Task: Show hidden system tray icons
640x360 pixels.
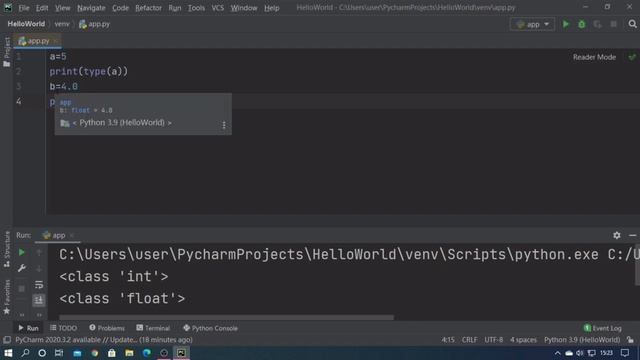Action: click(x=558, y=353)
